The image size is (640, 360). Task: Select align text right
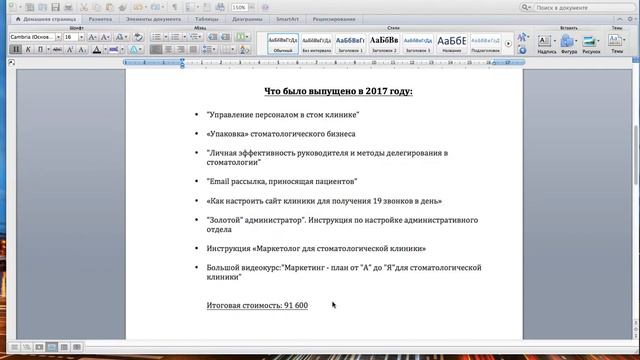(x=181, y=49)
